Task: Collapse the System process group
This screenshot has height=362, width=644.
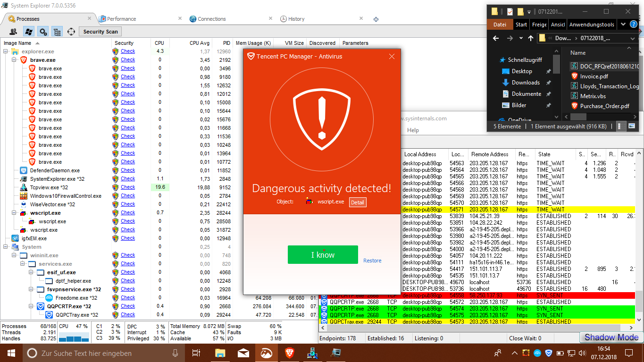Action: pos(6,247)
